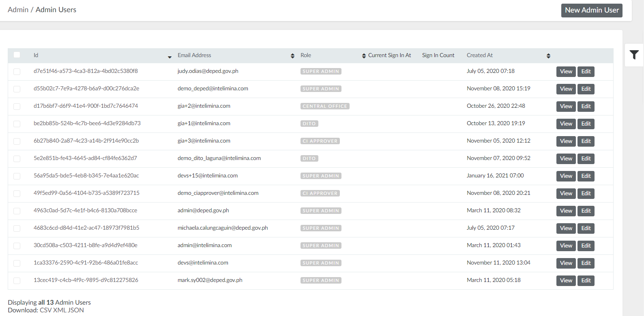Click date November 11, 2020 13:04
The image size is (644, 316).
point(498,263)
